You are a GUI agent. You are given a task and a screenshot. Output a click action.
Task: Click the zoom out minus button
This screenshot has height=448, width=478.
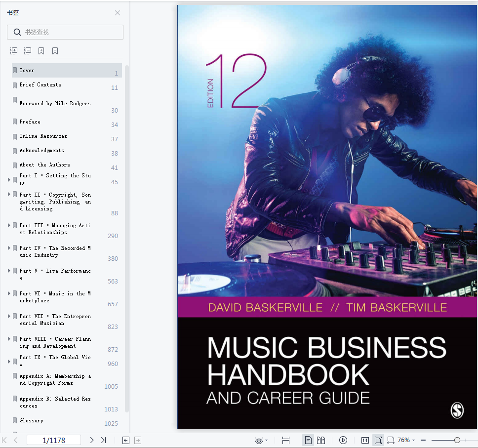click(423, 440)
